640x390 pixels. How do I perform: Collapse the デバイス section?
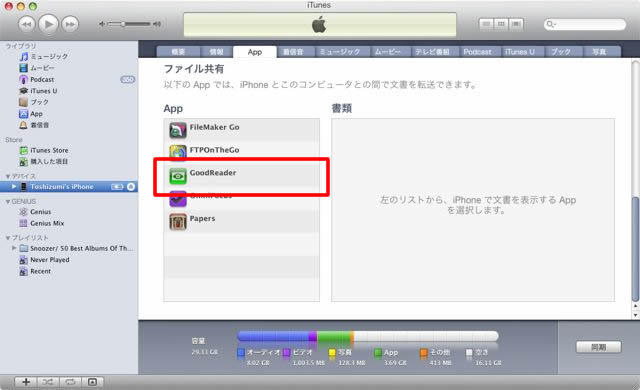pos(8,176)
